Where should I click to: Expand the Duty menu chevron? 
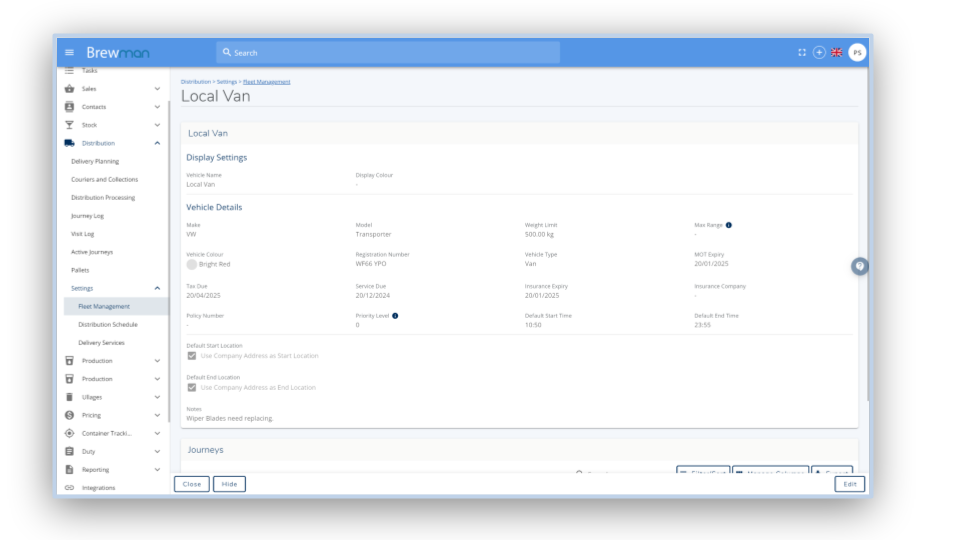(x=157, y=451)
